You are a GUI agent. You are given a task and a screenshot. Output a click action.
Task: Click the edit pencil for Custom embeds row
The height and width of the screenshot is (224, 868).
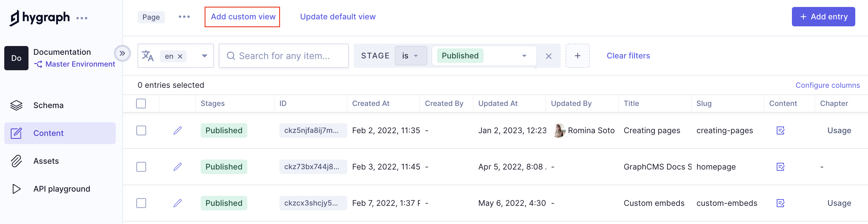(178, 203)
